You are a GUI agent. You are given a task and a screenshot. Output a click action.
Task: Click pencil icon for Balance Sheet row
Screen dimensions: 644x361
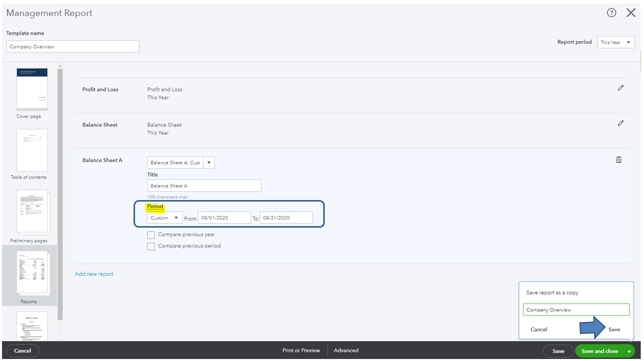tap(620, 123)
